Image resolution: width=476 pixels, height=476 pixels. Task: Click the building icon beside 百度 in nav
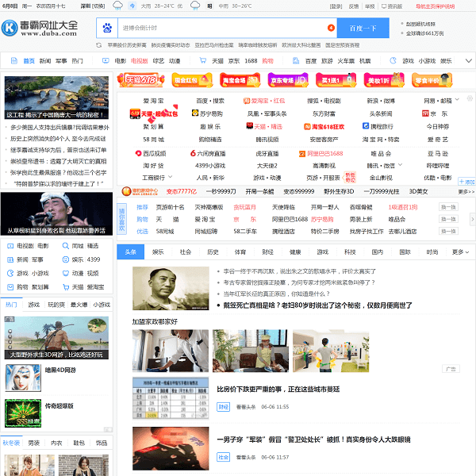[x=296, y=61]
